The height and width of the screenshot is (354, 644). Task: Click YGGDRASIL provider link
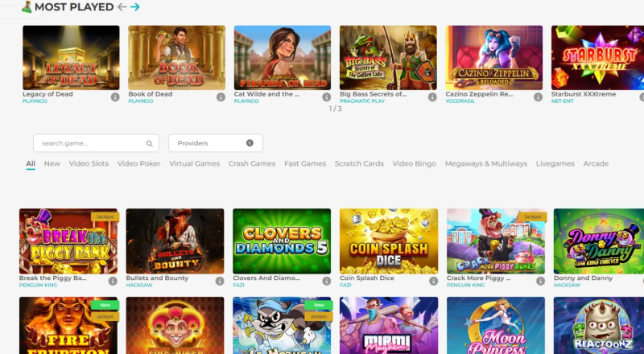460,101
